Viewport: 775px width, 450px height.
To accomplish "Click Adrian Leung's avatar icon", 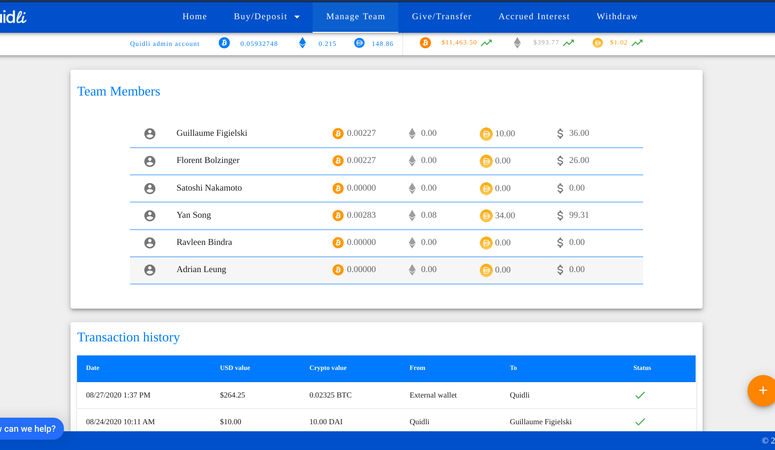I will coord(150,270).
